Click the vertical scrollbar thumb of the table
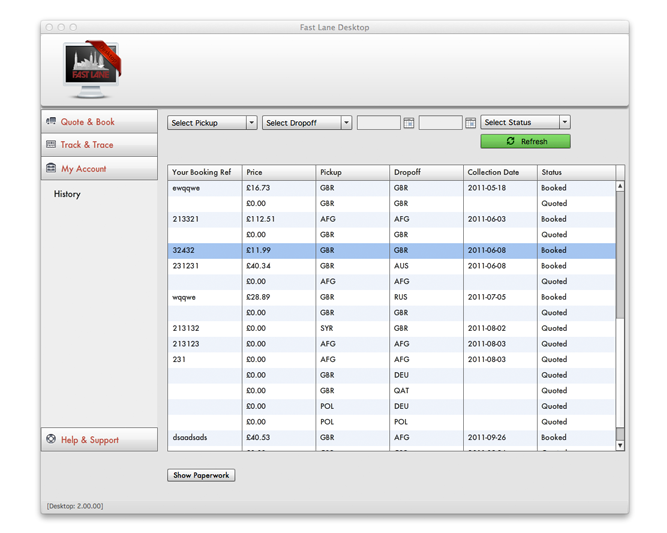Image resolution: width=667 pixels, height=533 pixels. 620,254
